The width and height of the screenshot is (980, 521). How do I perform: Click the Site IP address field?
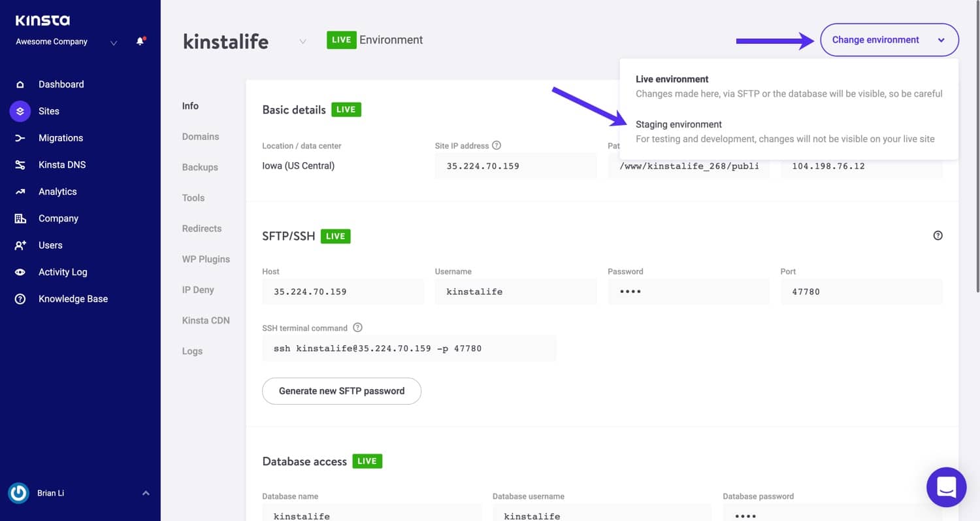515,166
